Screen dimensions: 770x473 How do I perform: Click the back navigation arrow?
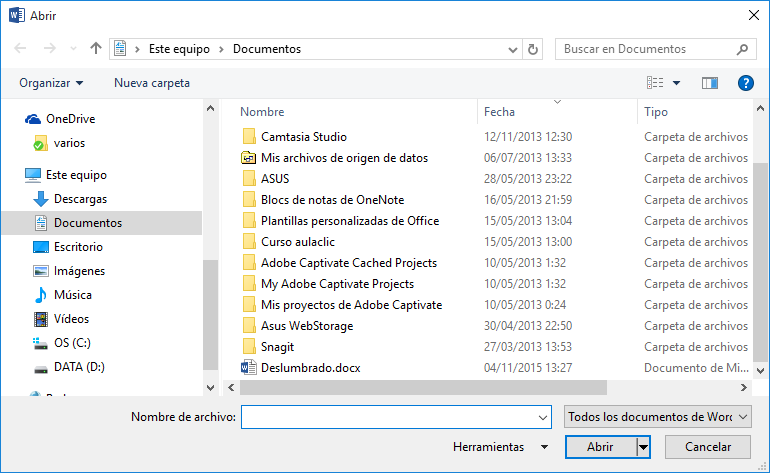20,48
